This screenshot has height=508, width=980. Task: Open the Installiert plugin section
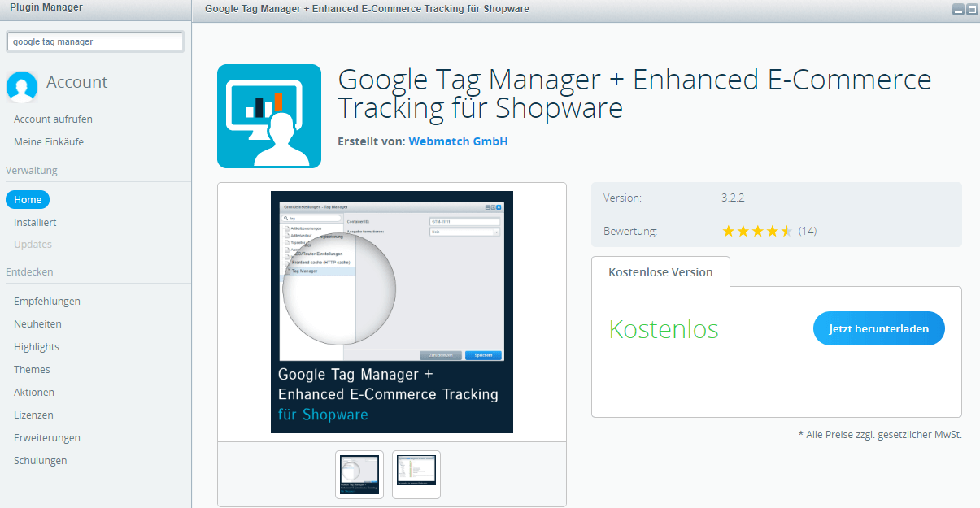tap(36, 222)
